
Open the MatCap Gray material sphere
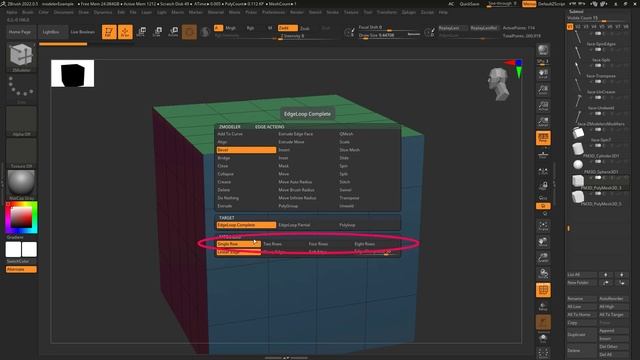pos(21,184)
